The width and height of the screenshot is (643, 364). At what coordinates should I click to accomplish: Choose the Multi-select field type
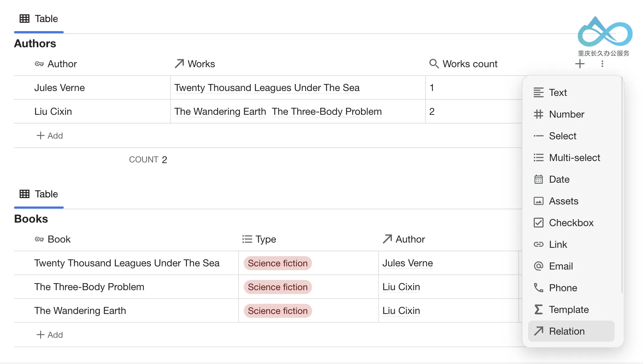point(571,157)
